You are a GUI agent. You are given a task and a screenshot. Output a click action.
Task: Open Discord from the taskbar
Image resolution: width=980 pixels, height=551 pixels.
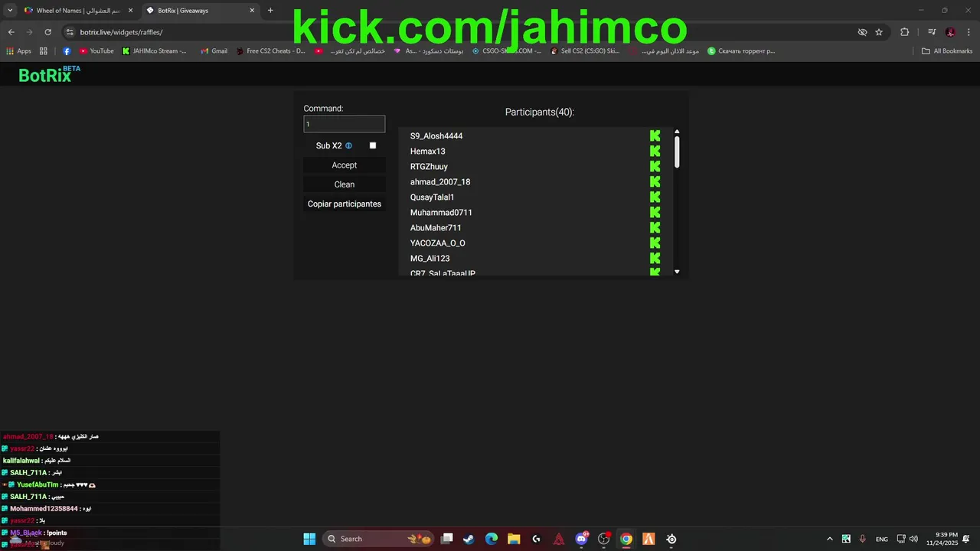pyautogui.click(x=582, y=539)
